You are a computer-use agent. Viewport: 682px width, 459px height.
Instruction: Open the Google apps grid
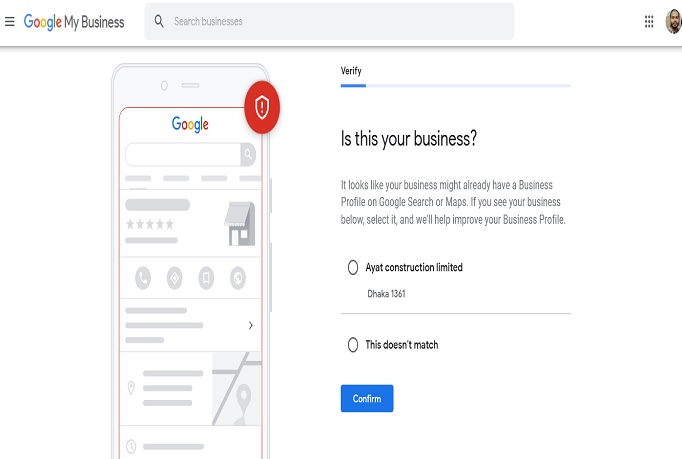pos(649,21)
